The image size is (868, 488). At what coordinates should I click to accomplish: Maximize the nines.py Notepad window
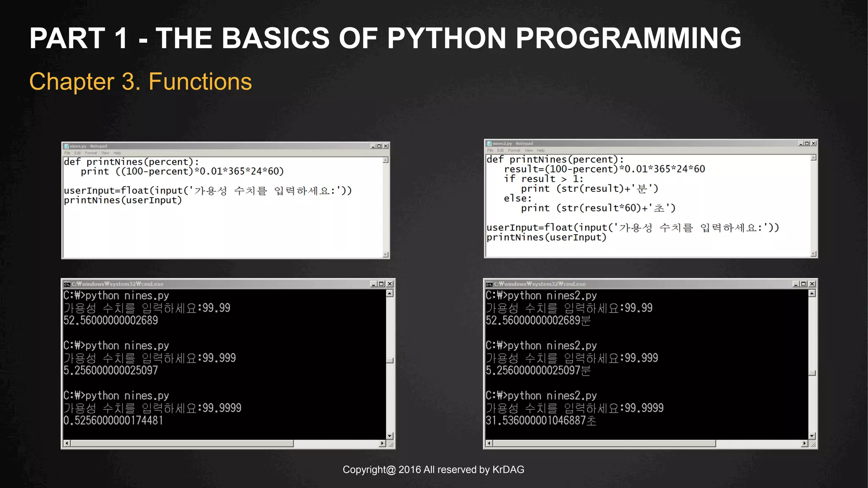[x=379, y=146]
